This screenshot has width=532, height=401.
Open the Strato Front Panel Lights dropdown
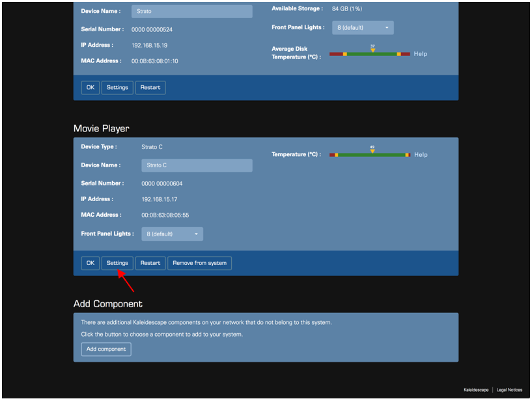[x=363, y=28]
